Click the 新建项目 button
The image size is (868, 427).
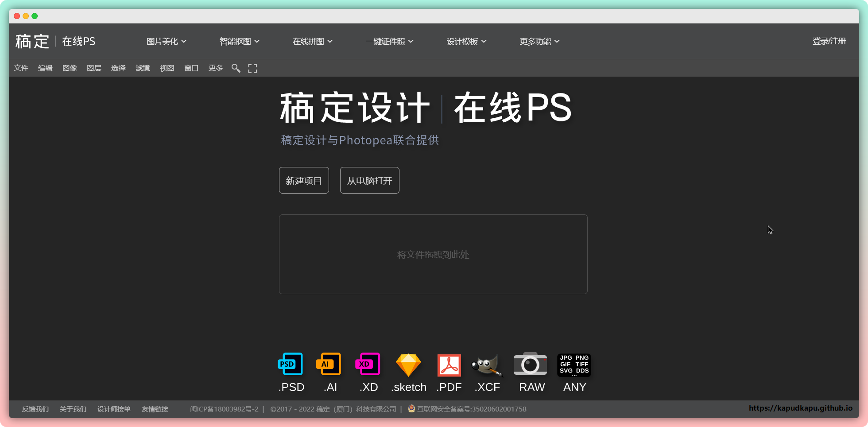click(x=304, y=180)
